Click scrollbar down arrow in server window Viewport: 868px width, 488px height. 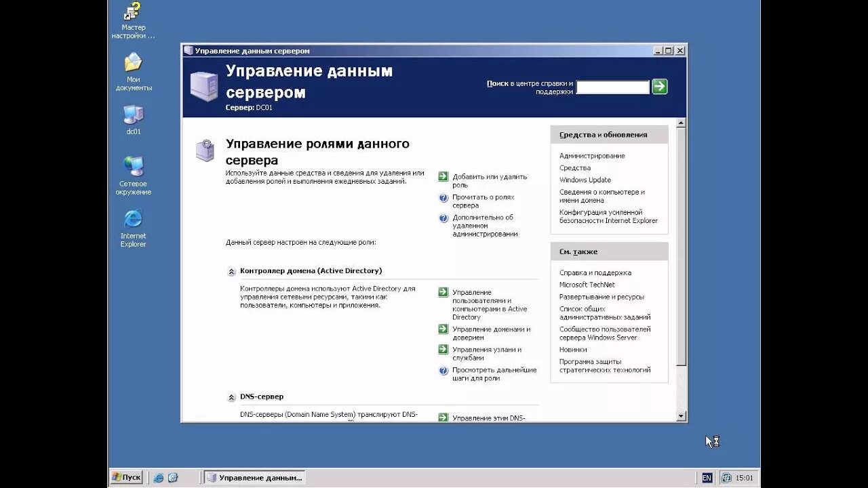tap(682, 416)
